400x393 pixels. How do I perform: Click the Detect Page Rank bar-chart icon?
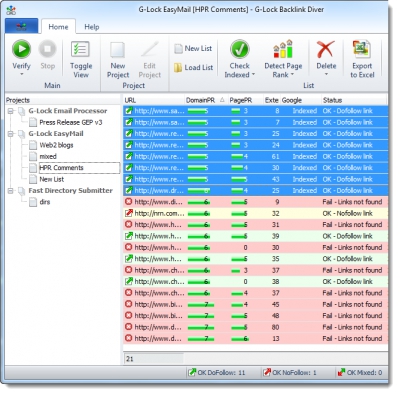[x=283, y=49]
